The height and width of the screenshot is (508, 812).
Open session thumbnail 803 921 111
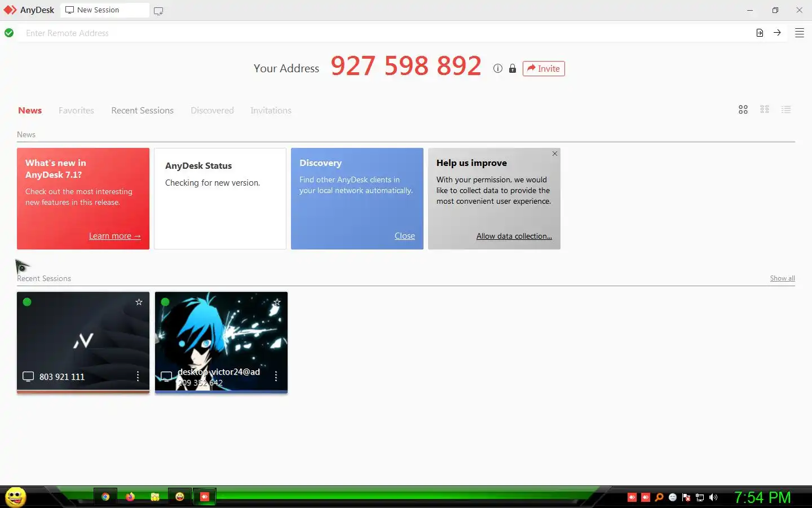pyautogui.click(x=83, y=342)
